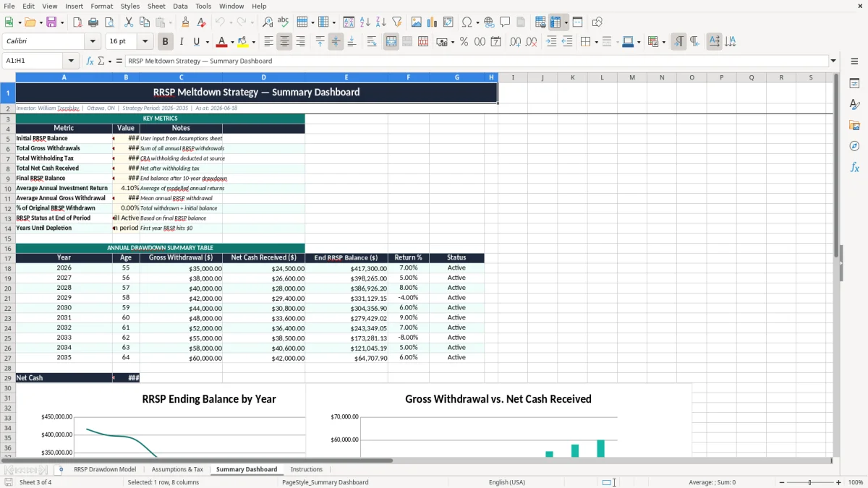Toggle Freeze Rows and Columns
The height and width of the screenshot is (488, 868).
point(556,22)
